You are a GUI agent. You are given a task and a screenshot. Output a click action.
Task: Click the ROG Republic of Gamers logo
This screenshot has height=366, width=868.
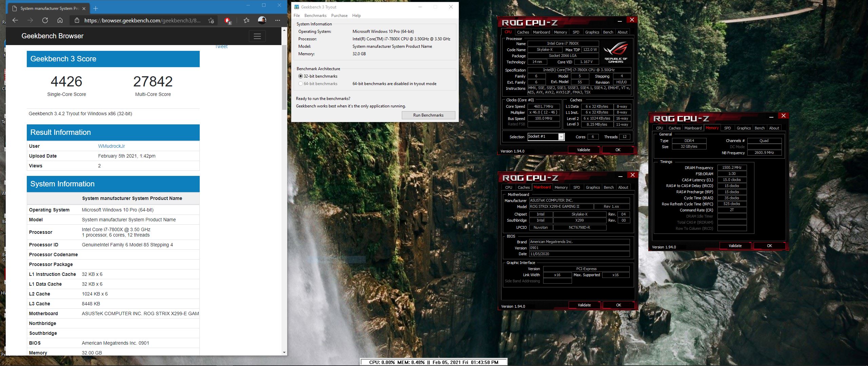[616, 53]
